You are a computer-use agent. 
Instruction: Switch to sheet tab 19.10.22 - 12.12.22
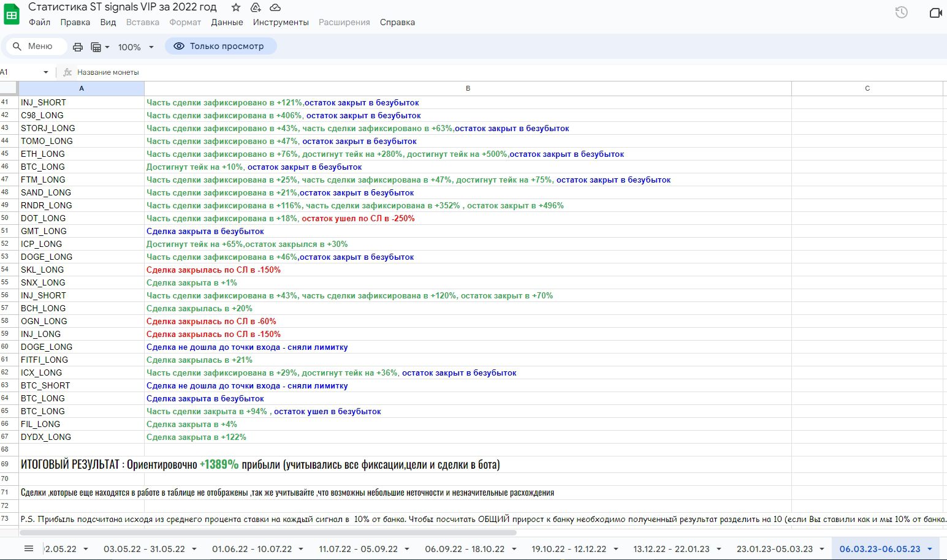[569, 548]
